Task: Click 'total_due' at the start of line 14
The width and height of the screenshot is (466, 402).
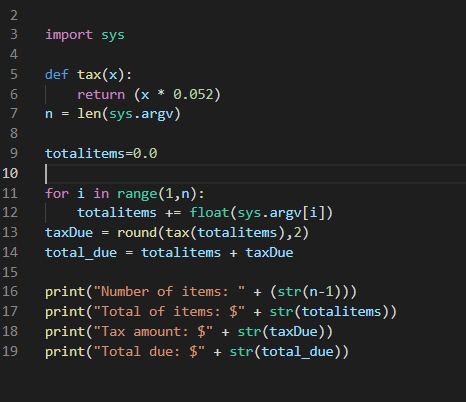Action: [81, 253]
